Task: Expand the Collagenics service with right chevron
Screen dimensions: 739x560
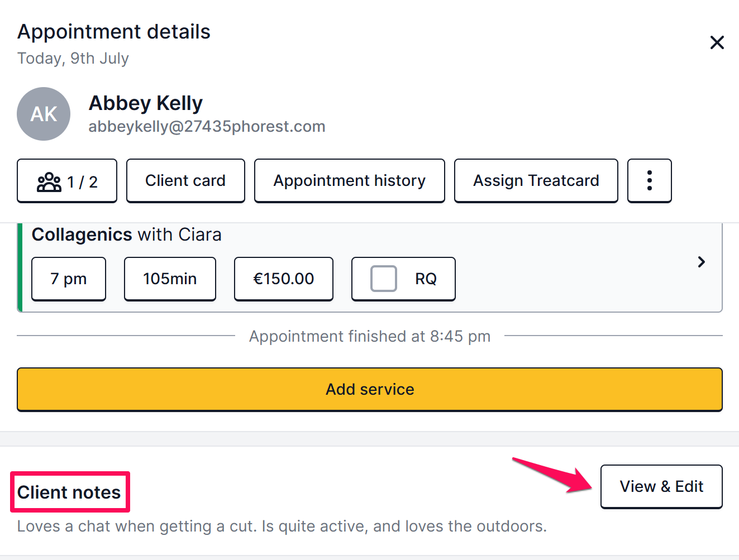Action: tap(702, 262)
